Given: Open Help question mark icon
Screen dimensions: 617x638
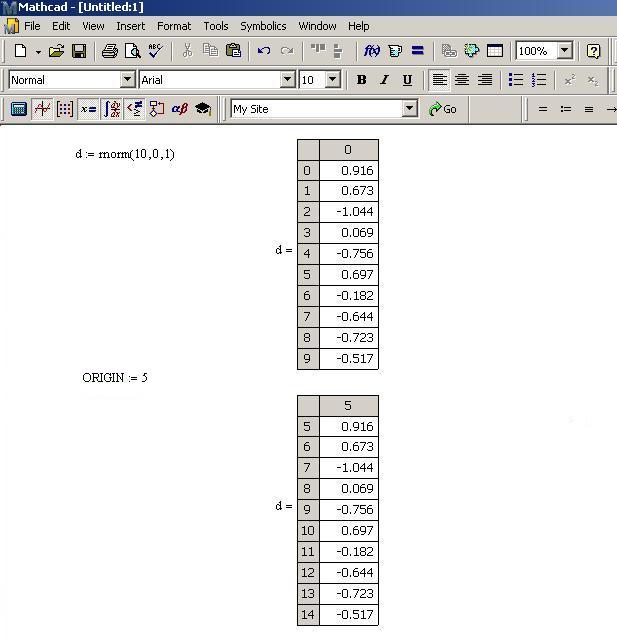Looking at the screenshot, I should click(x=593, y=51).
